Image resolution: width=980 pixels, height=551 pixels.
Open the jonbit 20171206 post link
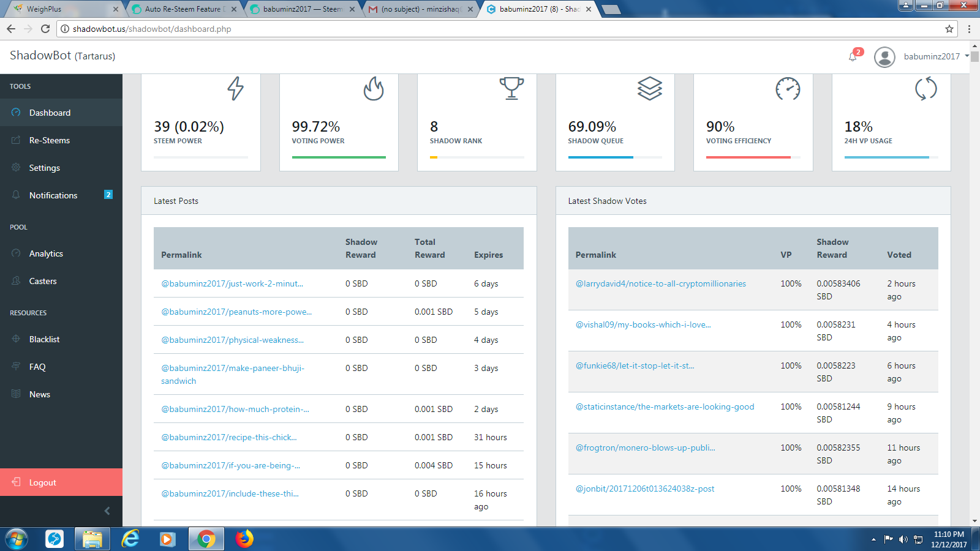[645, 489]
